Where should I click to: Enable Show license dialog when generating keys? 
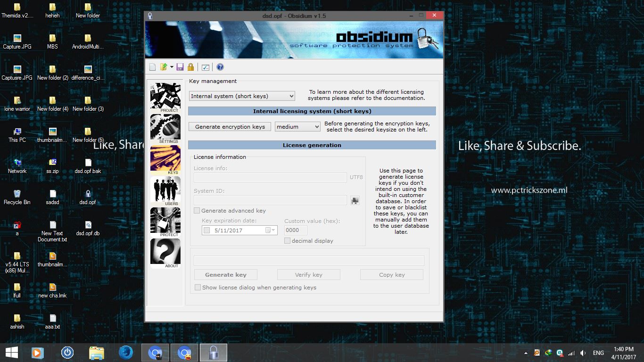(x=198, y=288)
